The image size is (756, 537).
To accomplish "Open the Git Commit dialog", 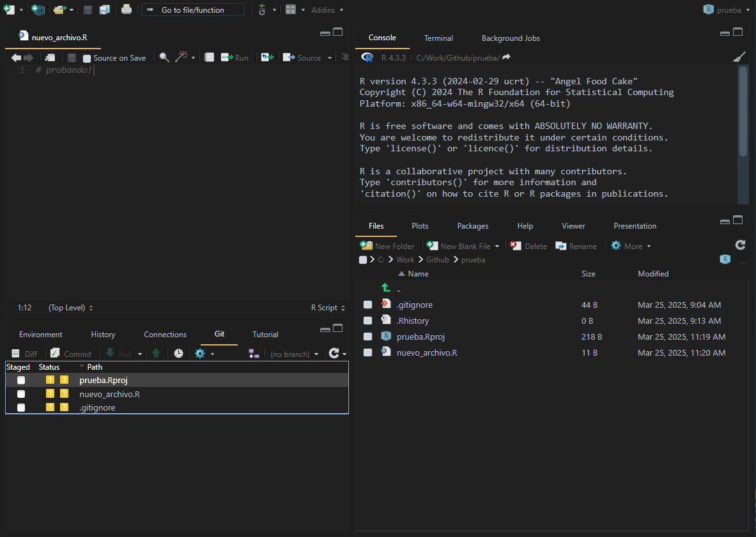I will [71, 354].
